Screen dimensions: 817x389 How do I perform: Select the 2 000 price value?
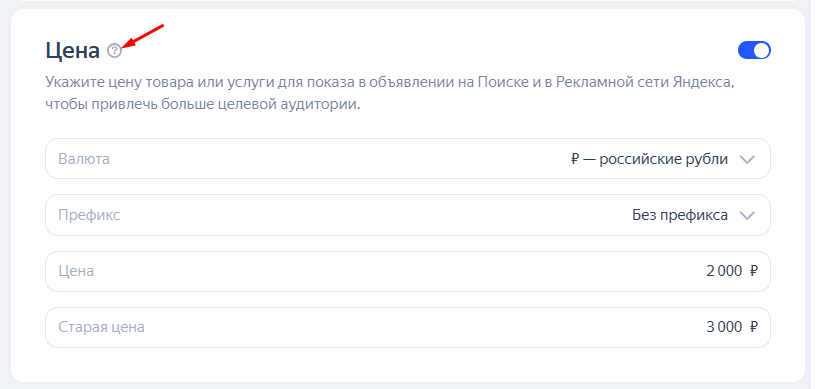[x=724, y=271]
